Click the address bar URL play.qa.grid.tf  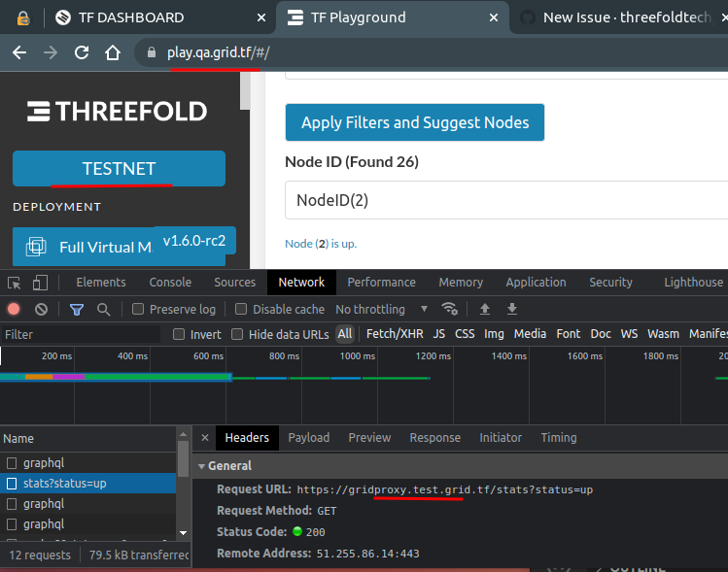click(218, 52)
